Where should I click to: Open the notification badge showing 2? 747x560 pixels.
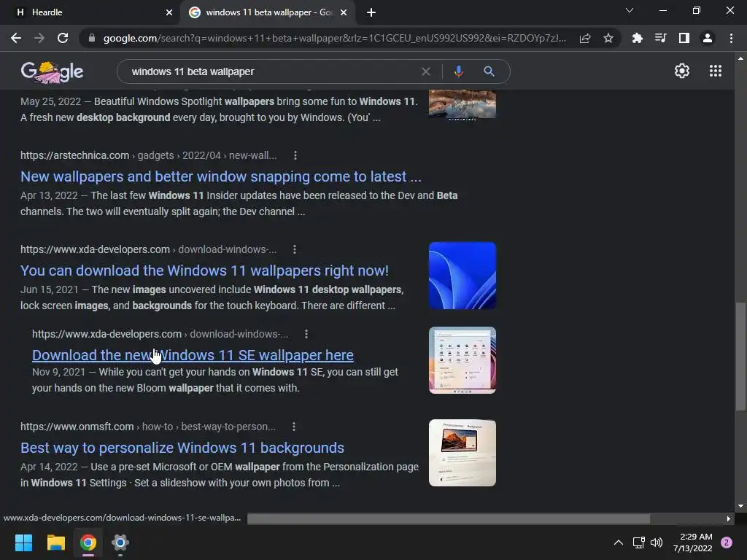(727, 542)
